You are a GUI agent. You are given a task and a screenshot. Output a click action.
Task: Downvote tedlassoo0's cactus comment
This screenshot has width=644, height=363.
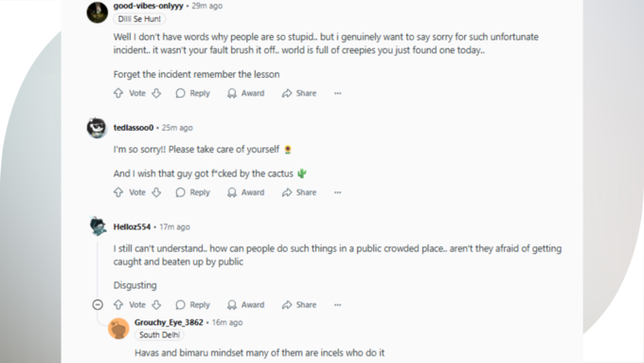(156, 192)
